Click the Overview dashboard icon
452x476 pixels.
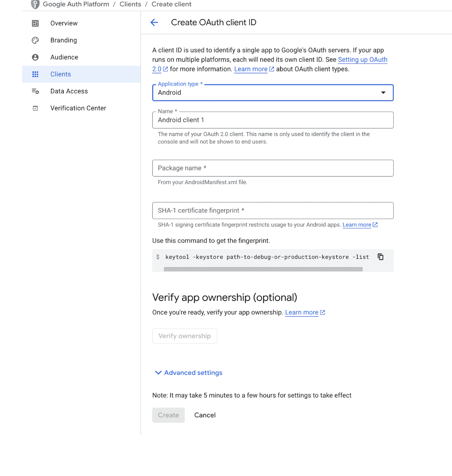(x=35, y=23)
